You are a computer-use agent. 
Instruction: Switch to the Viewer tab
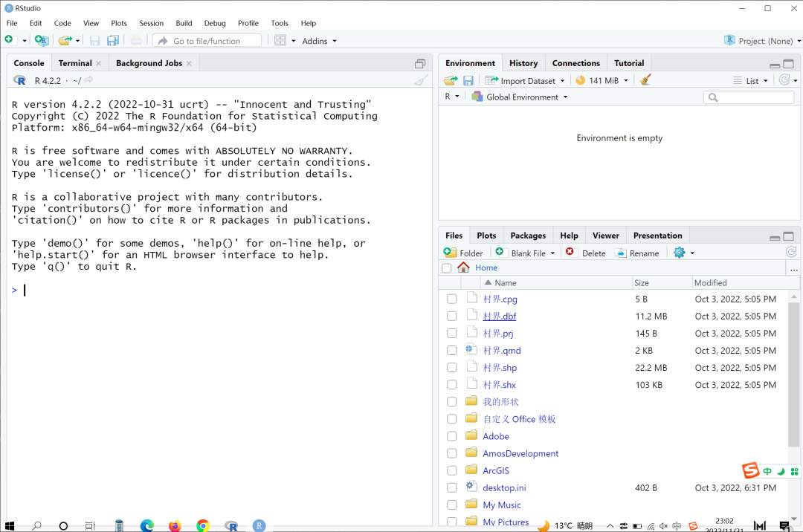tap(606, 236)
